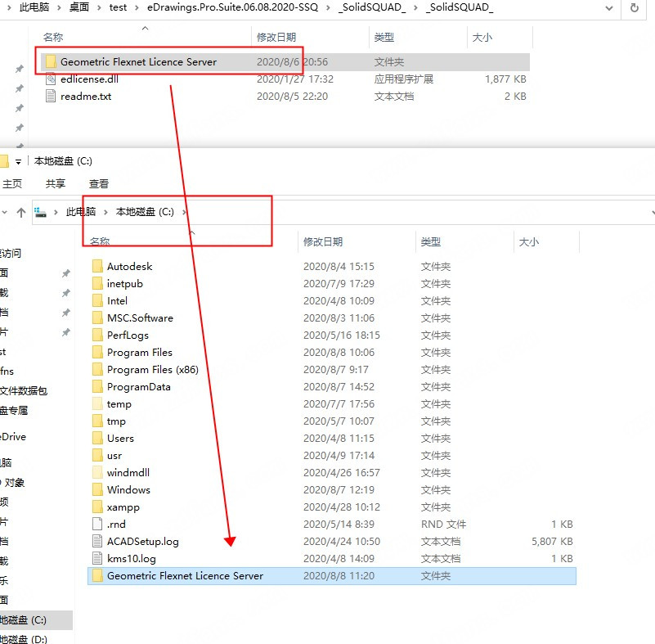The image size is (655, 644).
Task: Open the 查看 ribbon tab
Action: tap(99, 184)
